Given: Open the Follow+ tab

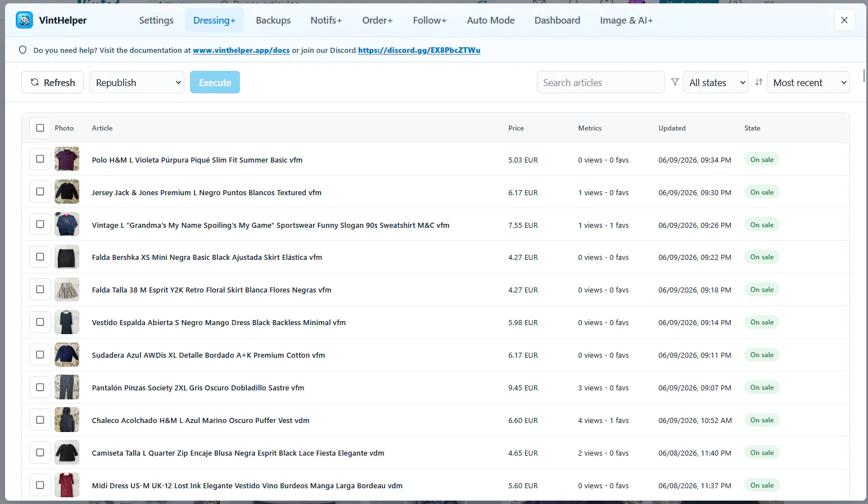Looking at the screenshot, I should pyautogui.click(x=430, y=20).
